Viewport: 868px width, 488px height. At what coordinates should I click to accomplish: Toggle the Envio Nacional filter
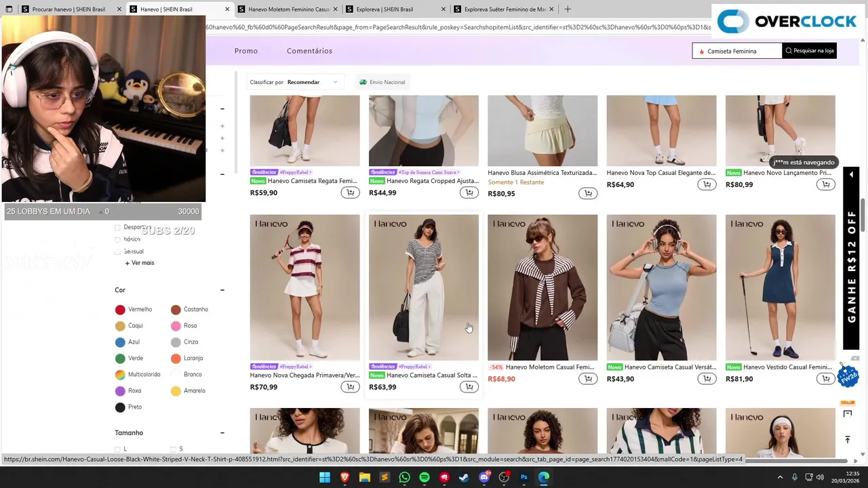click(x=382, y=82)
